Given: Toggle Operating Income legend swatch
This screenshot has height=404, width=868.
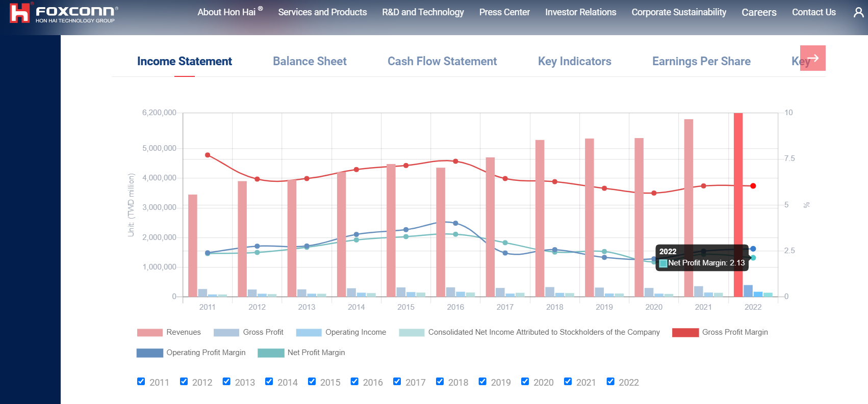Looking at the screenshot, I should (309, 333).
